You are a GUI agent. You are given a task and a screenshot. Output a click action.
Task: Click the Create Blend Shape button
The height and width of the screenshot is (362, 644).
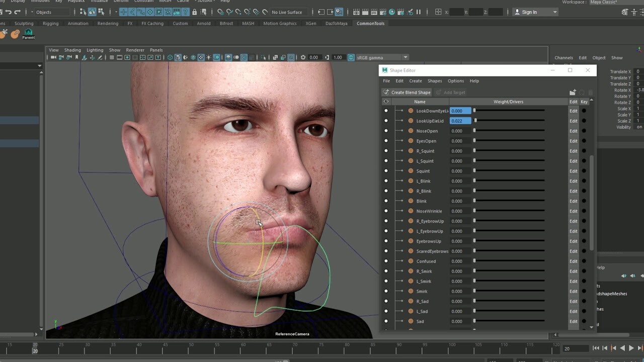tap(407, 93)
